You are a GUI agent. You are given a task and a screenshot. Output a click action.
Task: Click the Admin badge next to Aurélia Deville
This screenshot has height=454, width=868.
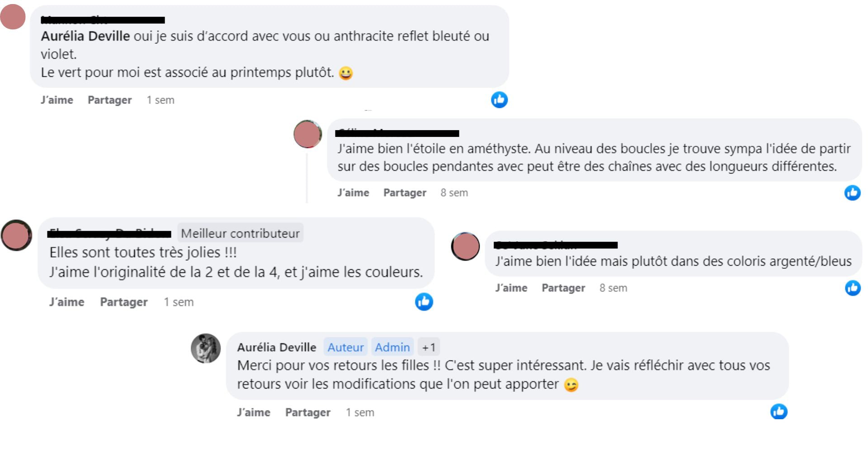coord(392,347)
